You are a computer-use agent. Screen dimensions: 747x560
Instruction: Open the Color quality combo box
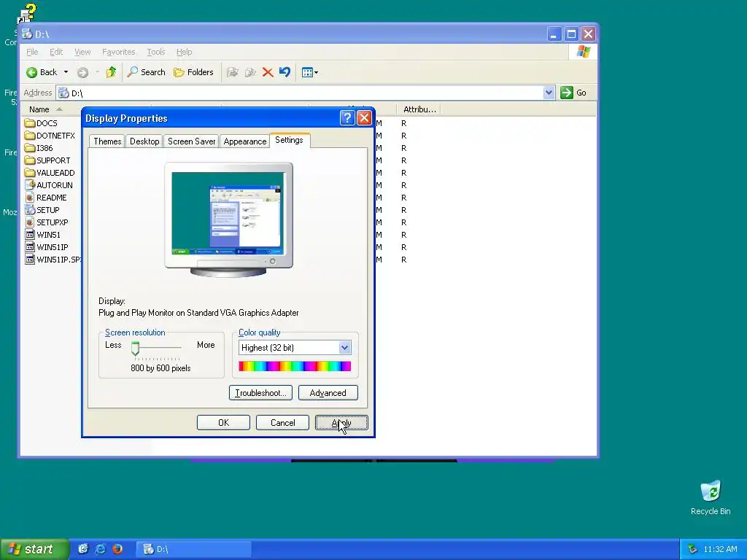point(295,348)
